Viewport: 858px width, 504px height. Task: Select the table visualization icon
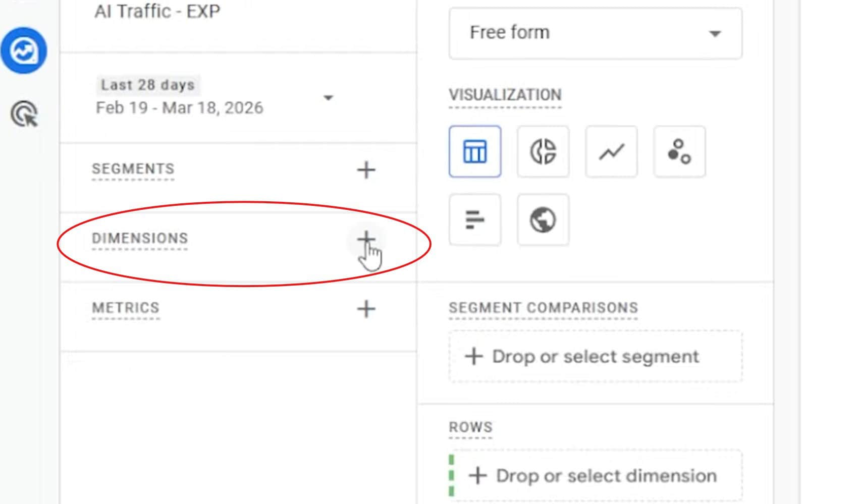pyautogui.click(x=474, y=151)
